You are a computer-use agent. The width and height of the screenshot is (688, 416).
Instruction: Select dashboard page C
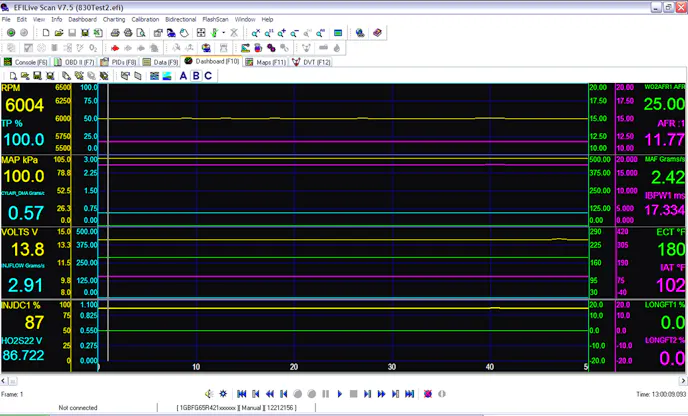point(207,76)
